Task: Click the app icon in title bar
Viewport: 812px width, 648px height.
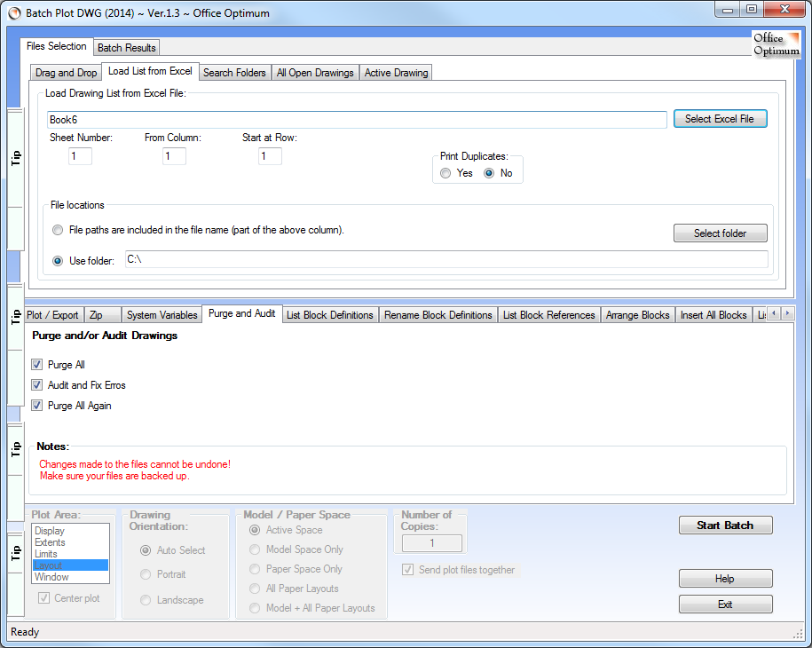Action: pyautogui.click(x=14, y=13)
